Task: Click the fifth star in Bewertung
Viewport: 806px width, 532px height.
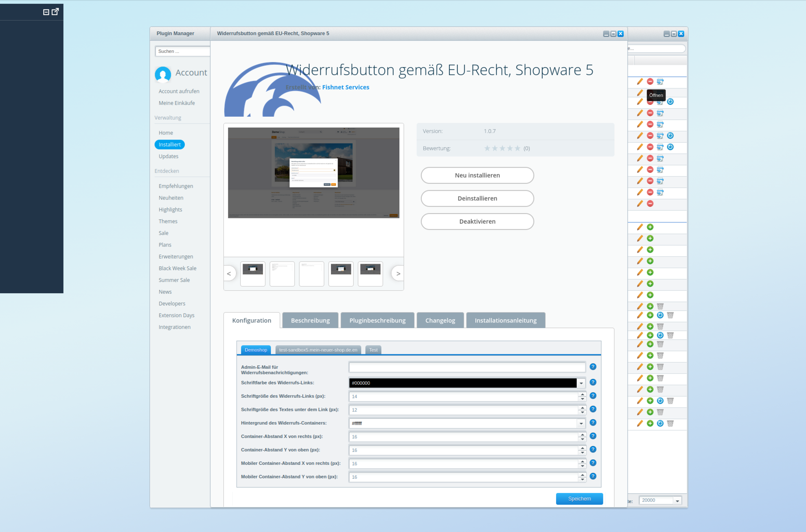Action: click(x=517, y=148)
